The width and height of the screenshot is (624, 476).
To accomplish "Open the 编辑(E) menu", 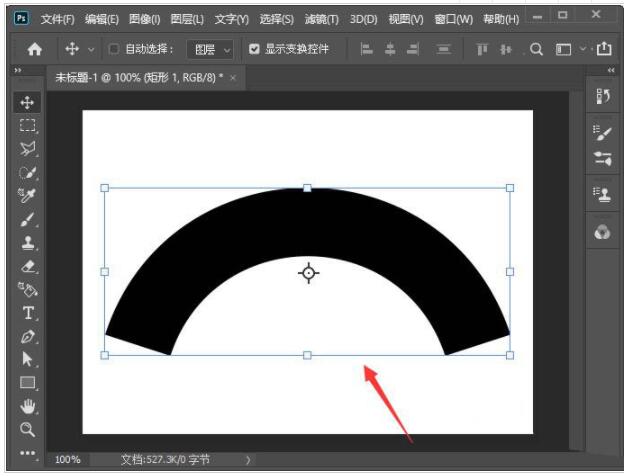I will [101, 19].
